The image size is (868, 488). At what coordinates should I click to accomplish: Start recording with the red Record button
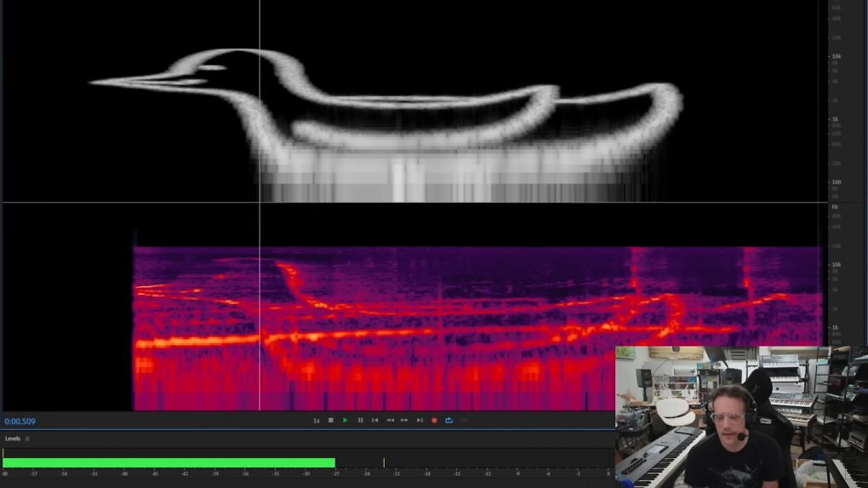(x=435, y=421)
